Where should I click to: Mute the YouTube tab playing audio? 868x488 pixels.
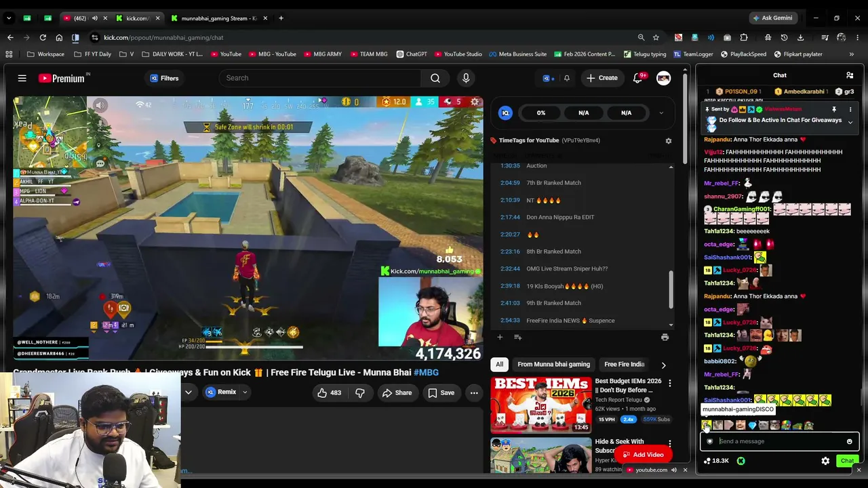point(95,18)
